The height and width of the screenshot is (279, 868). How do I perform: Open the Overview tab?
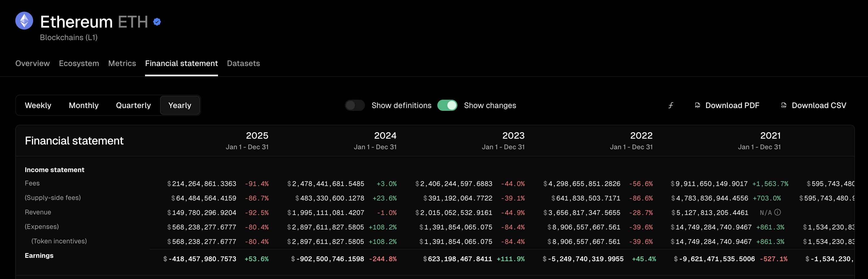click(x=32, y=63)
